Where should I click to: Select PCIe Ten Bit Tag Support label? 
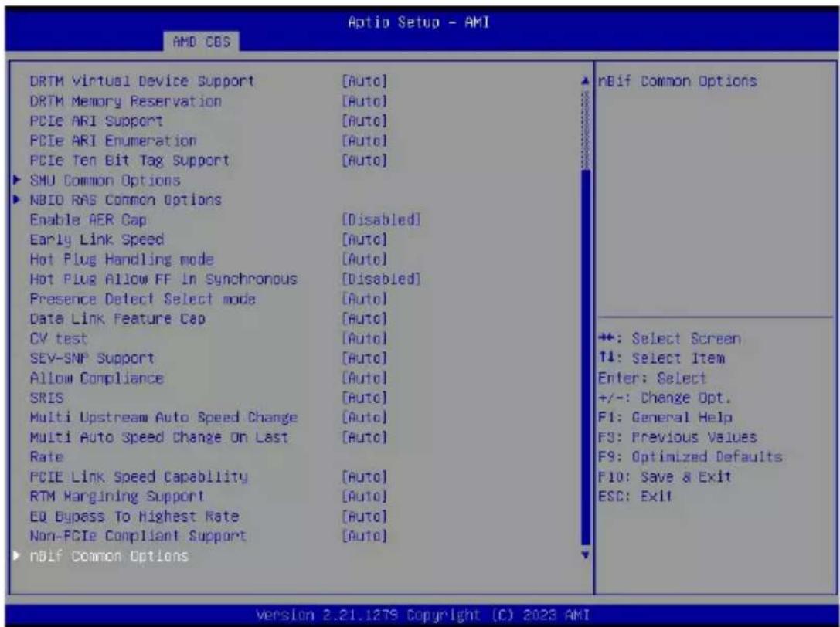[130, 160]
